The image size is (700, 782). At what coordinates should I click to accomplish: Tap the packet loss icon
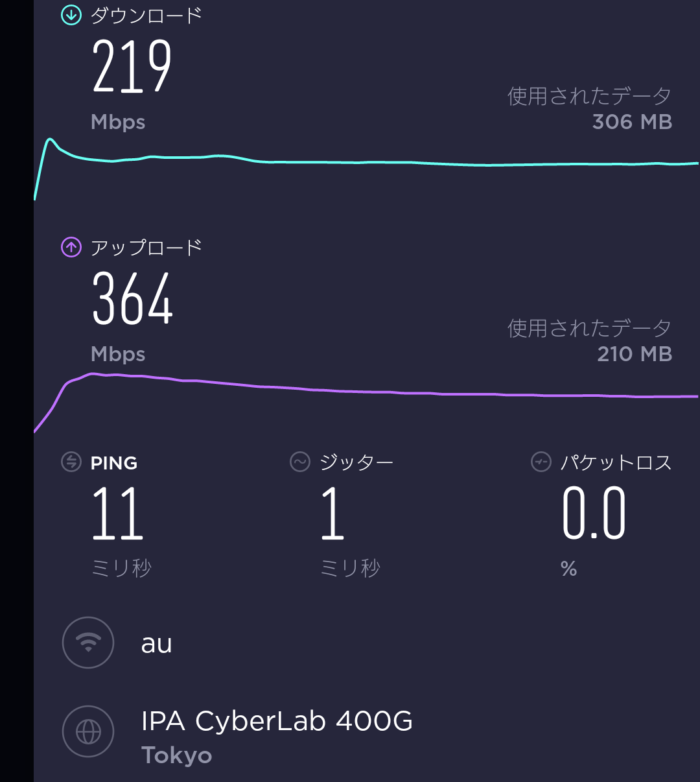pyautogui.click(x=541, y=462)
